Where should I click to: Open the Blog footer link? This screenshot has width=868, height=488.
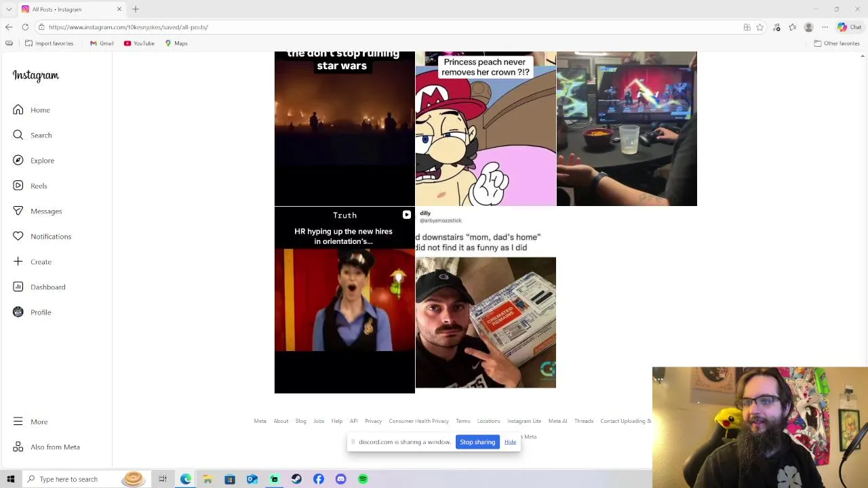pyautogui.click(x=300, y=421)
